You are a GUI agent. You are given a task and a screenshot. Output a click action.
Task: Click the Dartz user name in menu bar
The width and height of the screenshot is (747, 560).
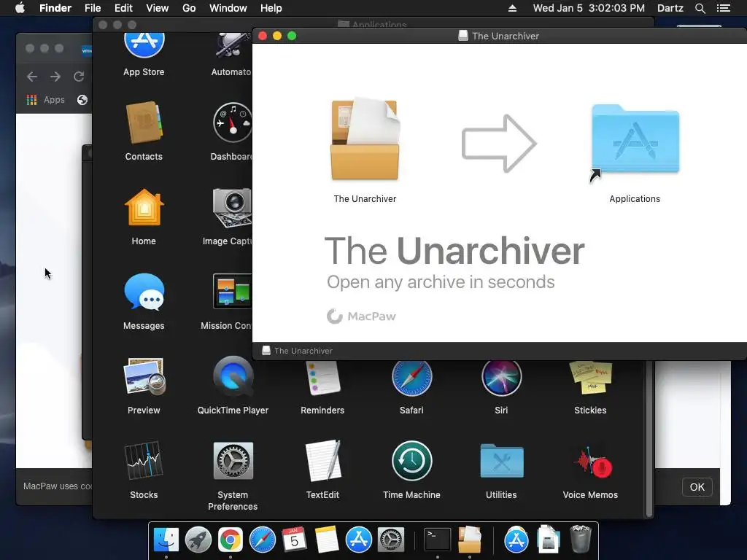click(x=670, y=8)
